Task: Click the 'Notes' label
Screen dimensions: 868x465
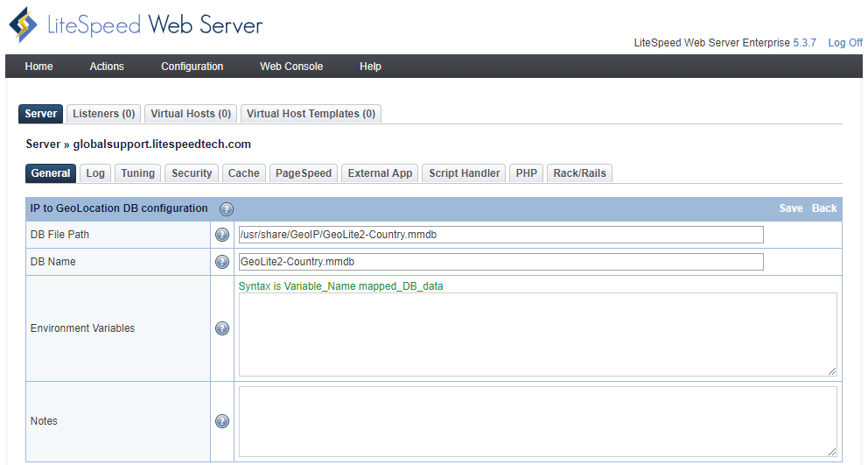Action: tap(44, 421)
